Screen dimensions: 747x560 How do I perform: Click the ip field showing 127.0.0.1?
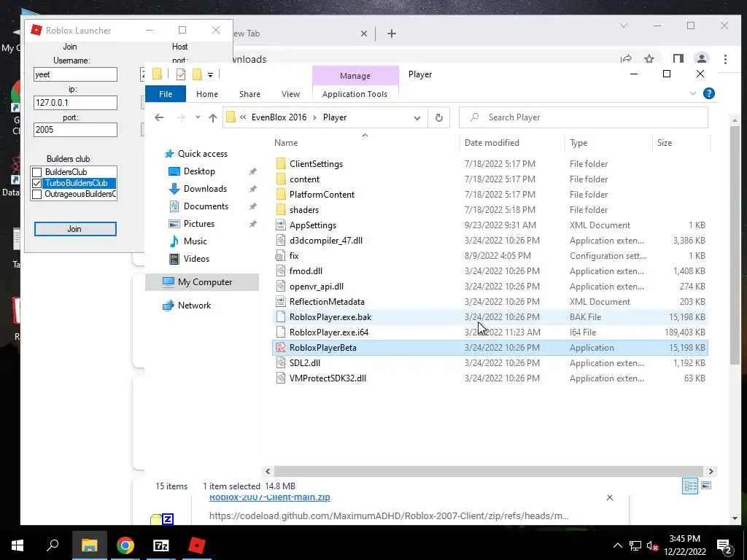tap(75, 103)
